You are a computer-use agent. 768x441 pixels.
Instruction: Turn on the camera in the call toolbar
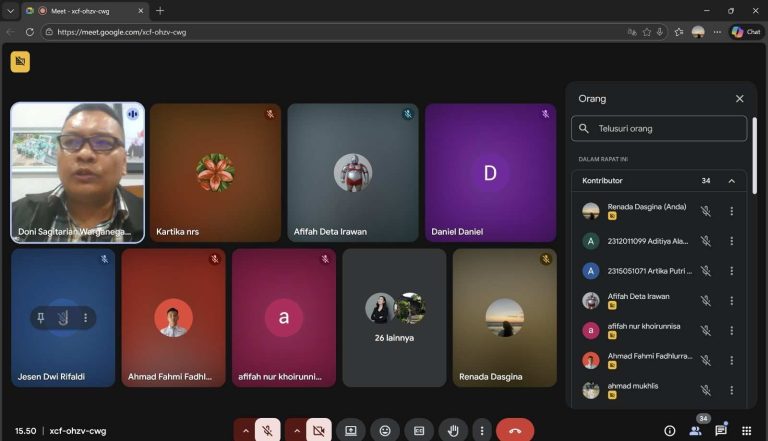pyautogui.click(x=319, y=430)
